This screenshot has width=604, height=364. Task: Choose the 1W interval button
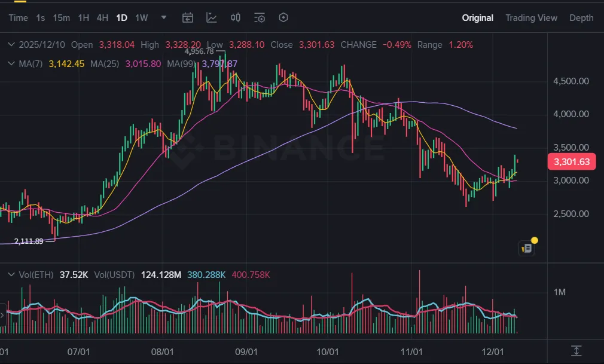point(142,18)
